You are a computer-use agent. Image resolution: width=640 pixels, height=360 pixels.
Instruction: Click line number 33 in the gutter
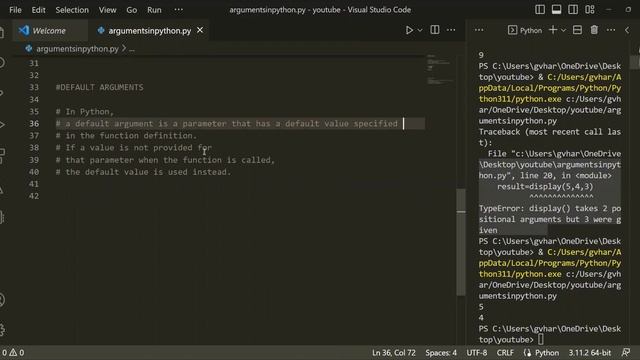click(34, 87)
